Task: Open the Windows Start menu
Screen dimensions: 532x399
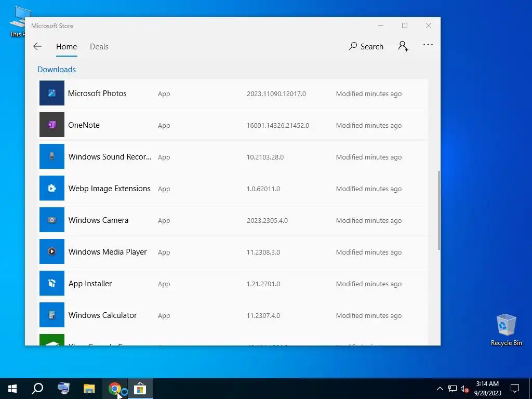Action: pos(12,389)
